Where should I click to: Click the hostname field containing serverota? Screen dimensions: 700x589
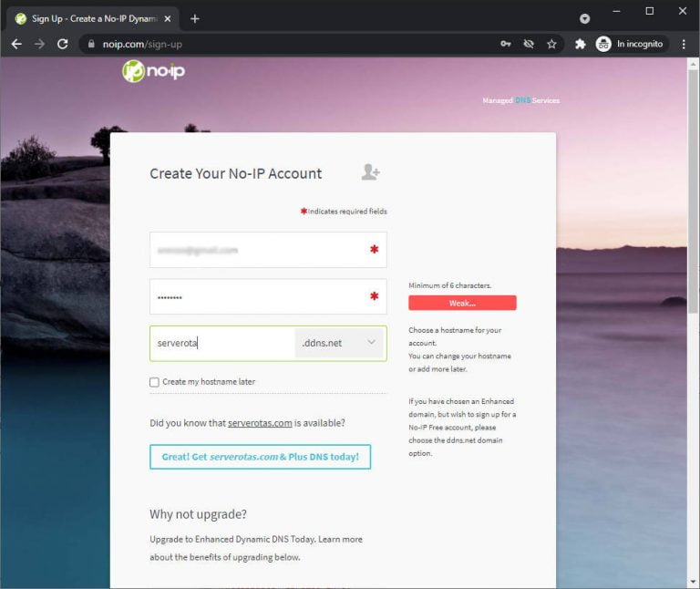click(223, 343)
